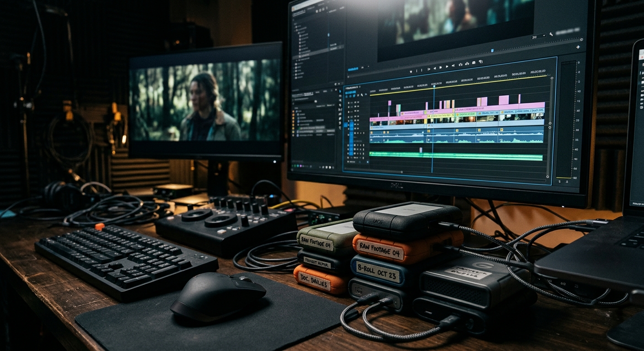Select the long green audio clip
This screenshot has width=644, height=351.
pyautogui.click(x=456, y=156)
